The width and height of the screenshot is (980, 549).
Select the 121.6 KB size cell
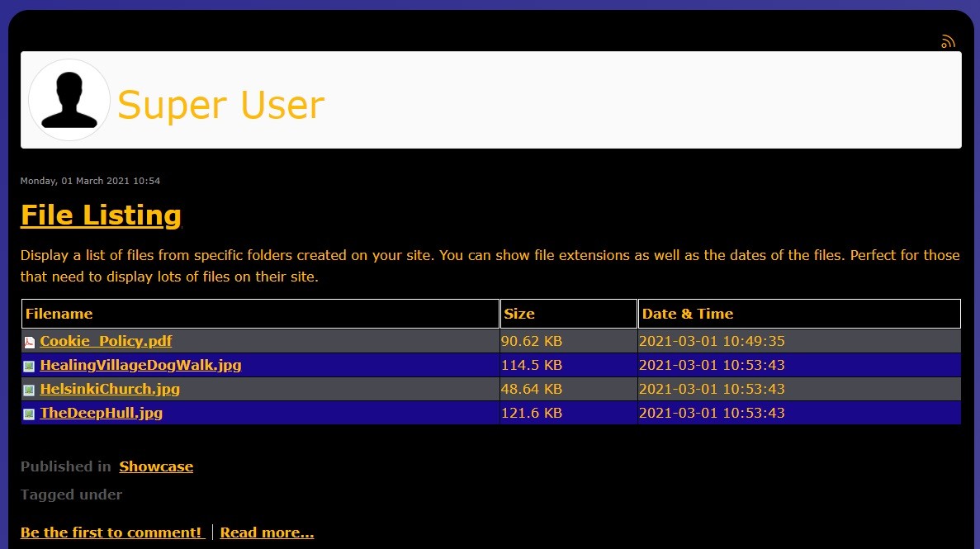[x=569, y=413]
